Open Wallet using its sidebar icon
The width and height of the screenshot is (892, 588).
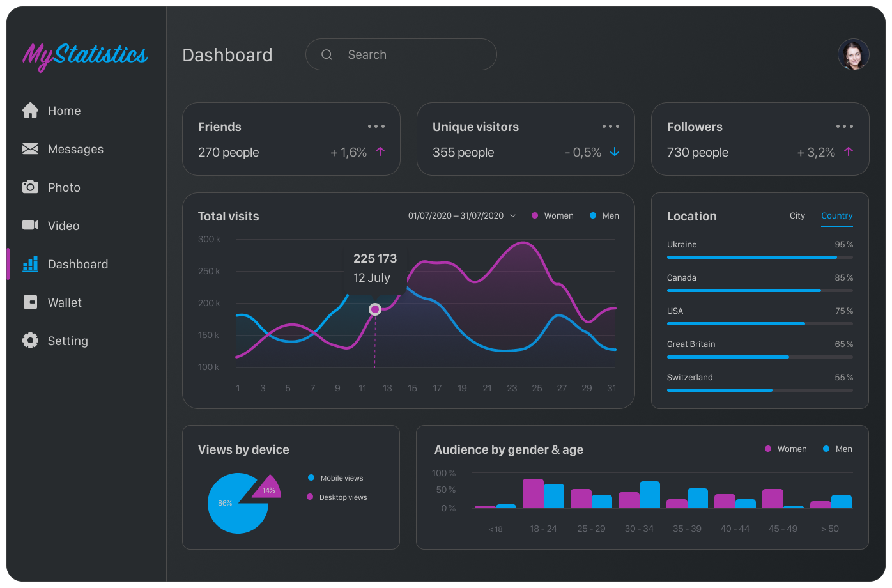pos(30,302)
